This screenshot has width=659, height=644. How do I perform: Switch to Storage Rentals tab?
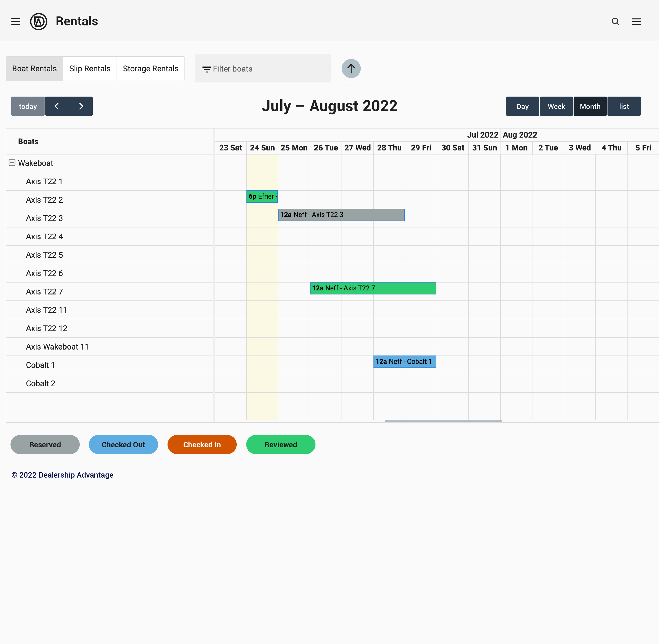pyautogui.click(x=151, y=69)
